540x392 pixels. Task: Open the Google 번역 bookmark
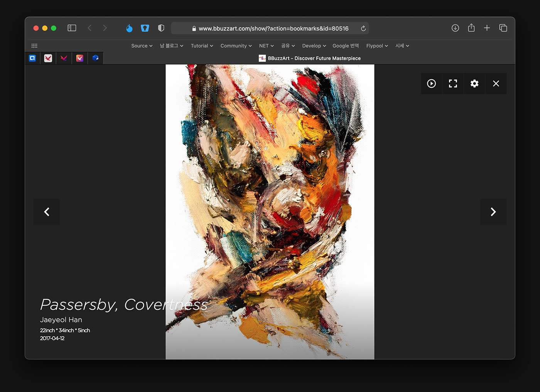tap(346, 46)
